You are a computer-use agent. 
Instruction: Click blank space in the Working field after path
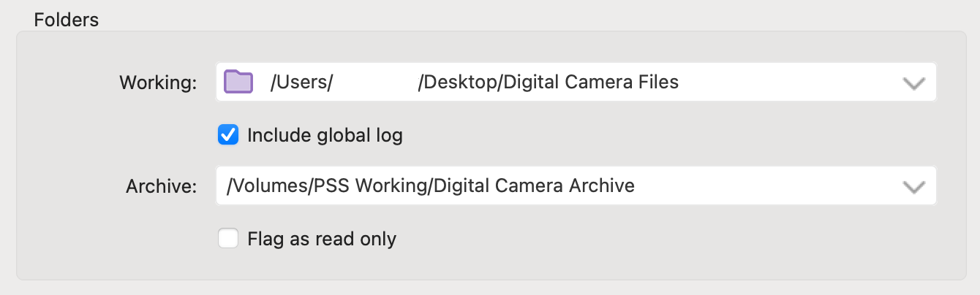(790, 83)
